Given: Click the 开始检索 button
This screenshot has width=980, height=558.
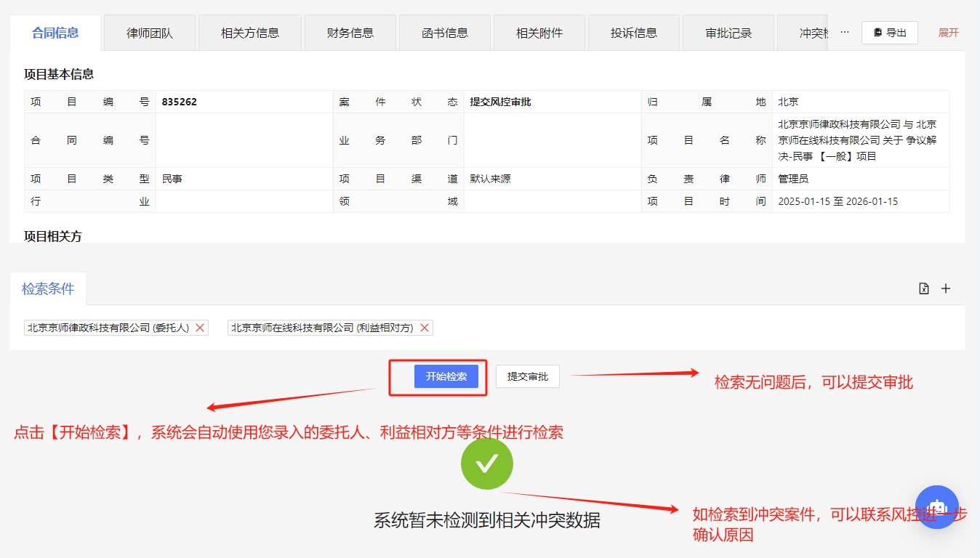Looking at the screenshot, I should [x=446, y=376].
